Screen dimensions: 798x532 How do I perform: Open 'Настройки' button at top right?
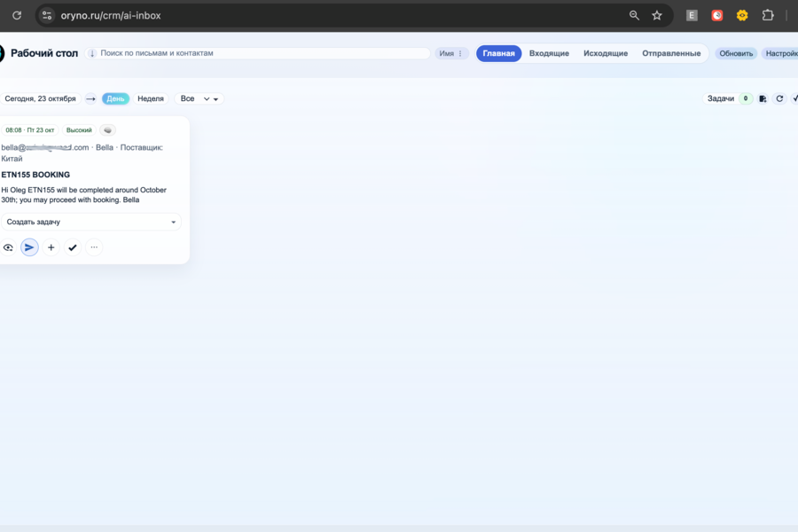(x=780, y=53)
